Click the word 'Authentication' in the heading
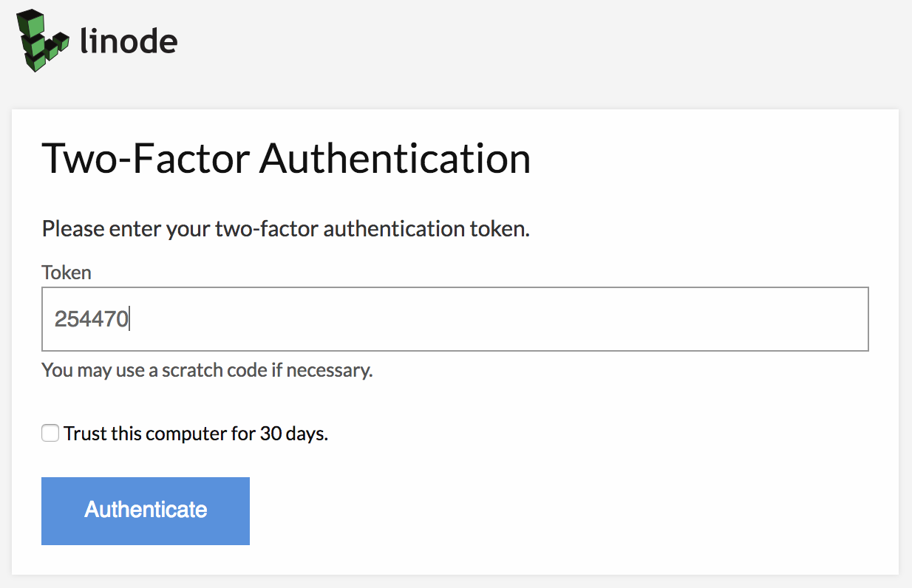This screenshot has width=912, height=588. [x=395, y=159]
